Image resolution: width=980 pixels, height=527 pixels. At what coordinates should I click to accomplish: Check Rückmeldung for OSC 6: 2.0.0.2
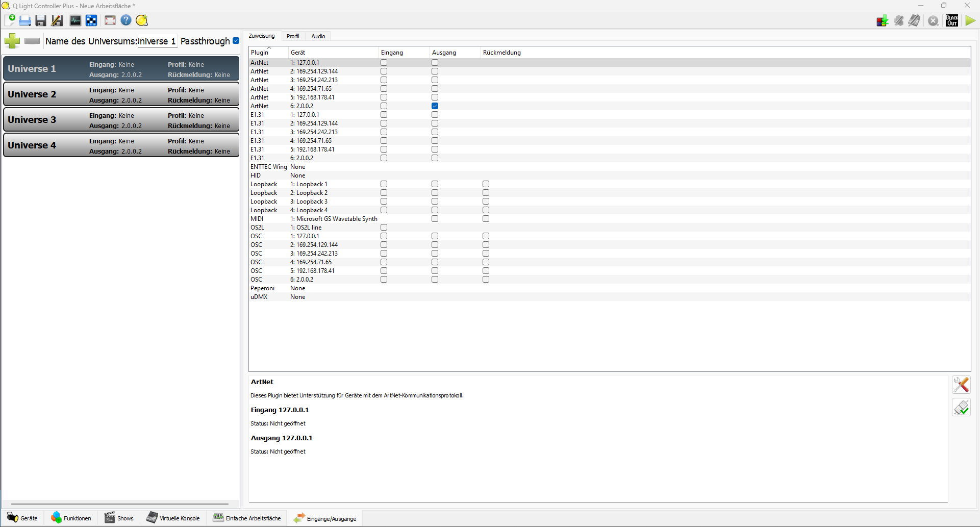click(x=486, y=280)
